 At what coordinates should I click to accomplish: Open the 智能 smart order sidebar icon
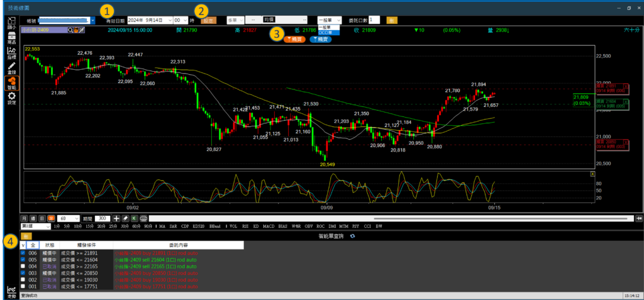pos(12,84)
